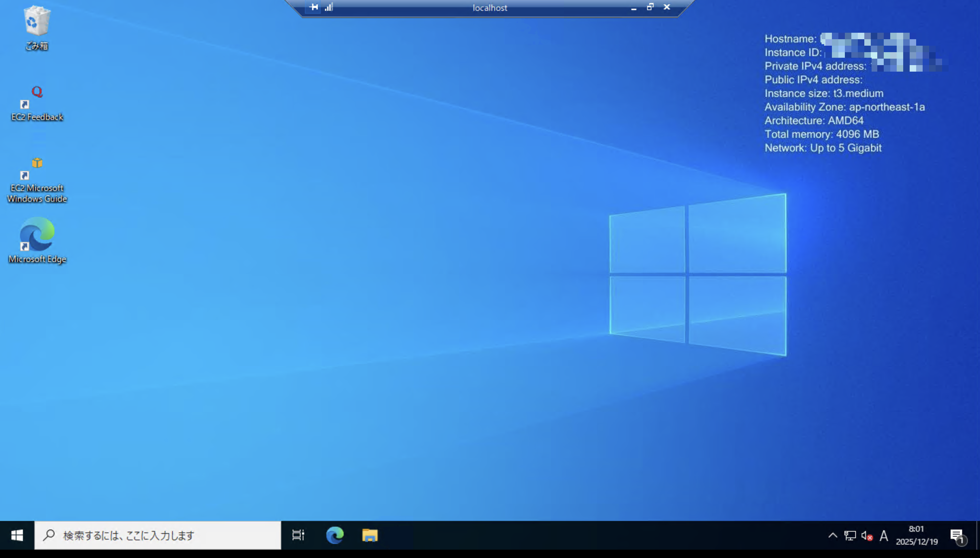
Task: Restore down the remote session window
Action: (650, 7)
